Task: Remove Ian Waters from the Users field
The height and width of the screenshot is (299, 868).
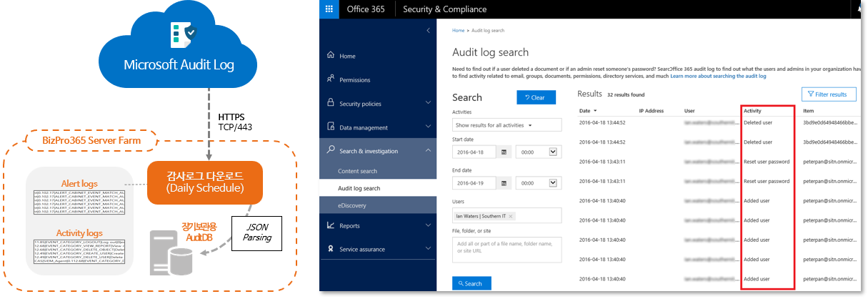Action: [x=512, y=216]
